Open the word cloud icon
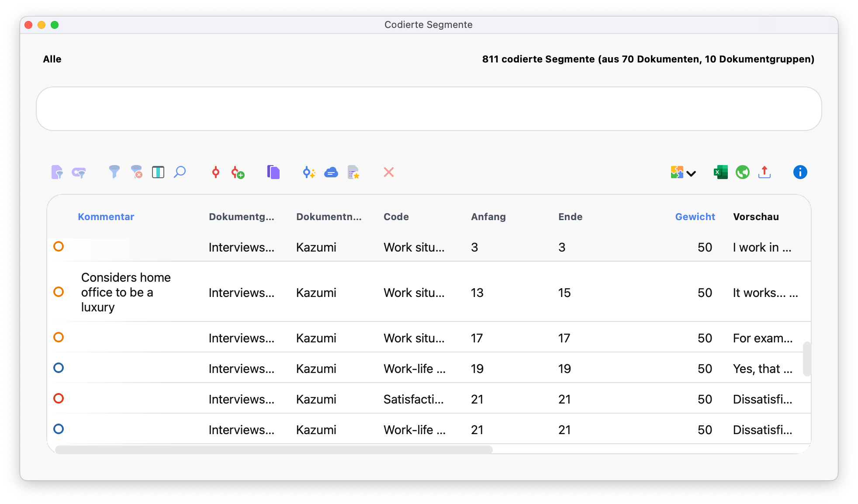The height and width of the screenshot is (504, 858). pyautogui.click(x=331, y=172)
